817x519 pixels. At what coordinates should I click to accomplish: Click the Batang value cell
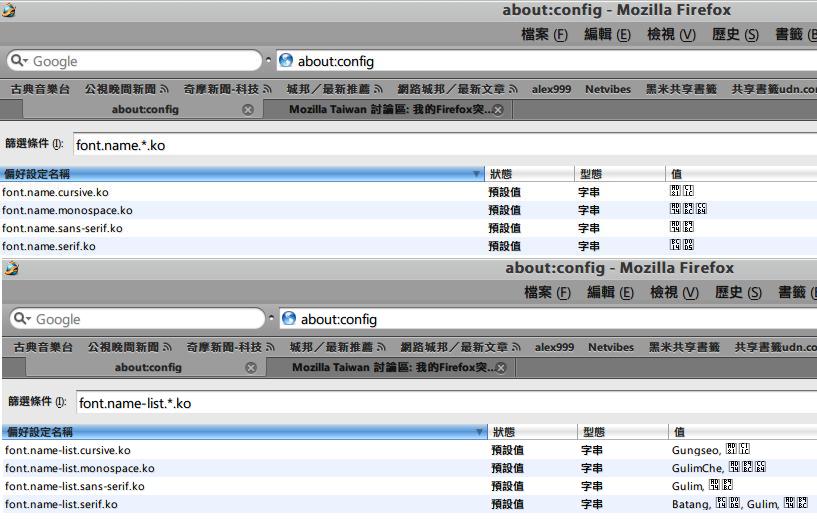pos(739,504)
